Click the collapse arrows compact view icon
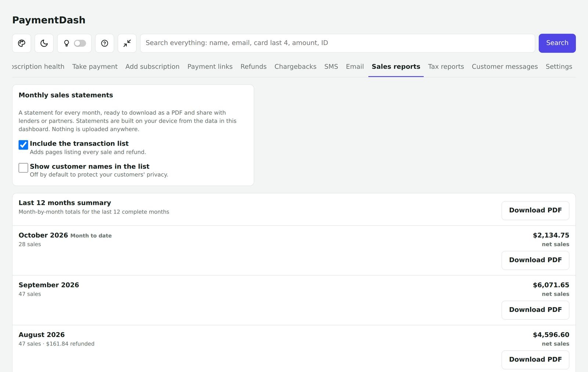588x372 pixels. [x=127, y=43]
